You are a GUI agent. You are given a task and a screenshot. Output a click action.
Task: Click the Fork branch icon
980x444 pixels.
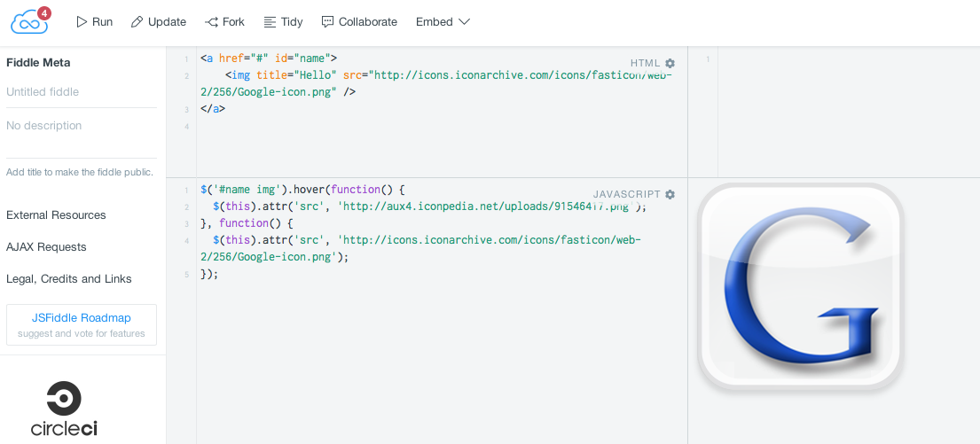(211, 22)
